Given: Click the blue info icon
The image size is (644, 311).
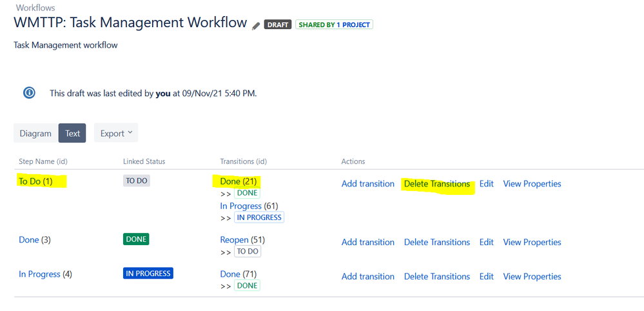Looking at the screenshot, I should pyautogui.click(x=29, y=93).
